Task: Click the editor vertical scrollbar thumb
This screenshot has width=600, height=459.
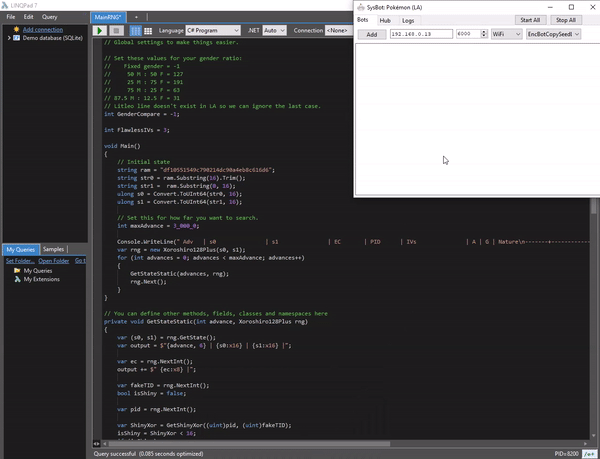Action: click(593, 206)
